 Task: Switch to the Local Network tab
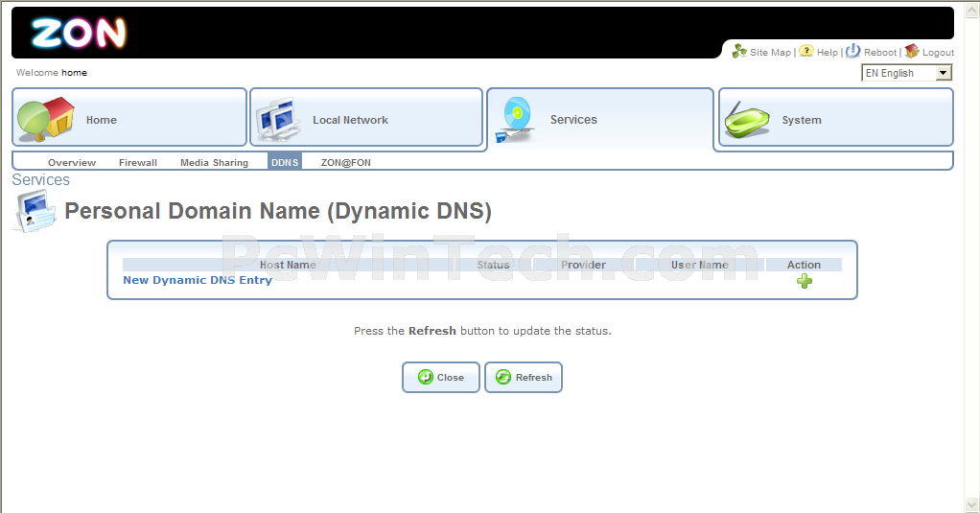pos(366,118)
